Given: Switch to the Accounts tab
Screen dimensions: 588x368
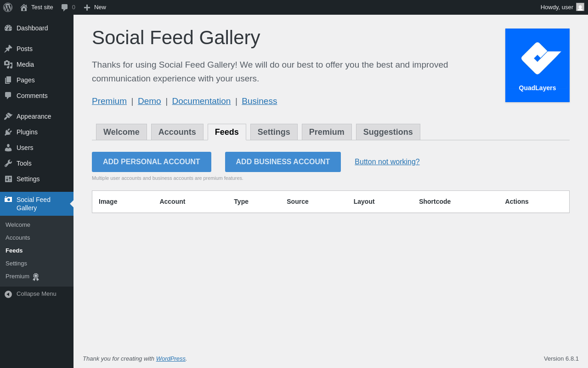Looking at the screenshot, I should point(177,132).
